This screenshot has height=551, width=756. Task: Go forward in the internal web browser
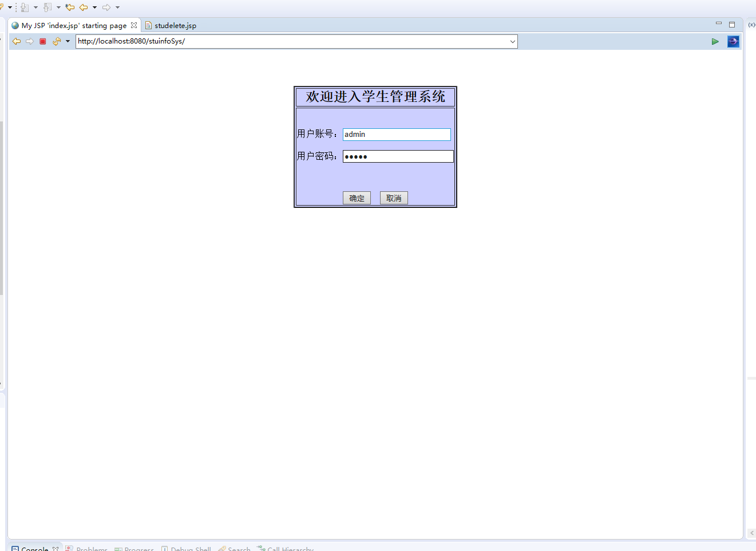[30, 41]
